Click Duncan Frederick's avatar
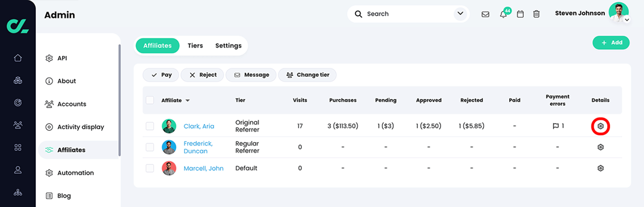The image size is (644, 207). point(169,147)
